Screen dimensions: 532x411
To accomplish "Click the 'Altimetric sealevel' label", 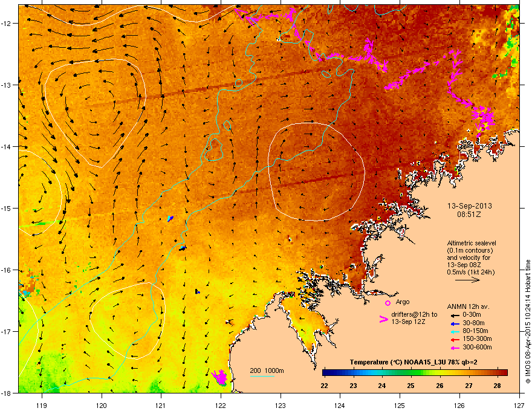I will coord(472,243).
